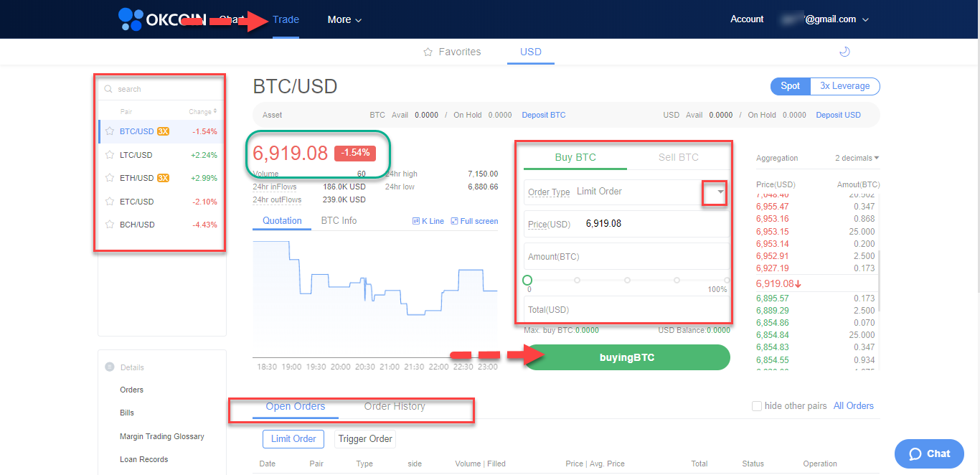Click amount slider handle at 0
This screenshot has width=980, height=475.
coord(527,280)
